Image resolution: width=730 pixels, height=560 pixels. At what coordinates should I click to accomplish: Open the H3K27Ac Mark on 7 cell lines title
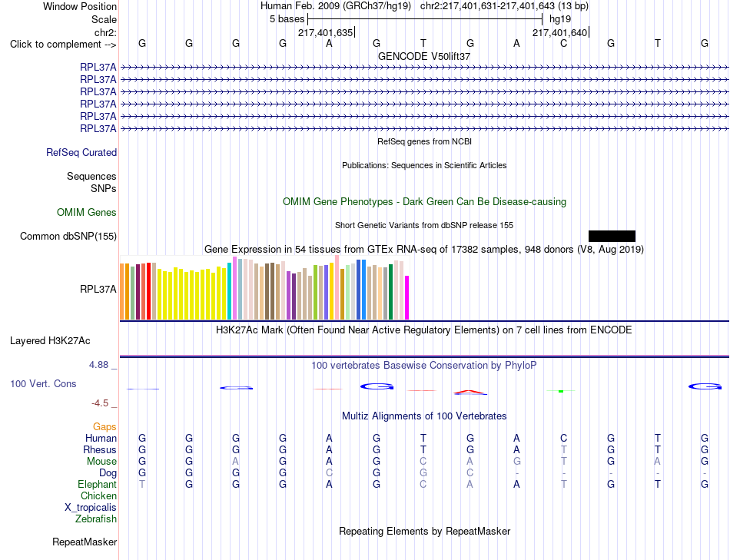[x=423, y=330]
